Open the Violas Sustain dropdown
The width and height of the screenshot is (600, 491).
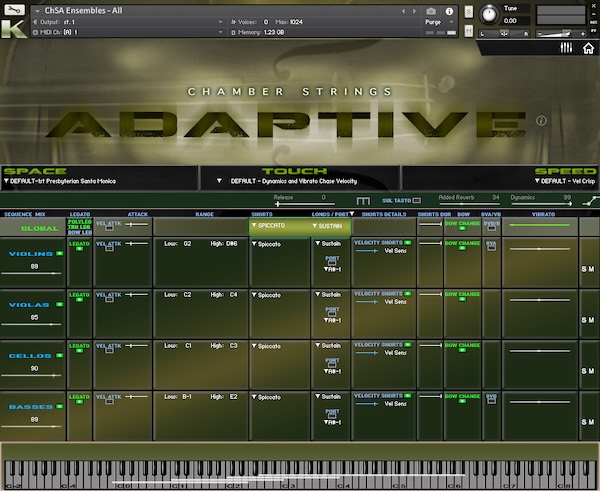(328, 295)
